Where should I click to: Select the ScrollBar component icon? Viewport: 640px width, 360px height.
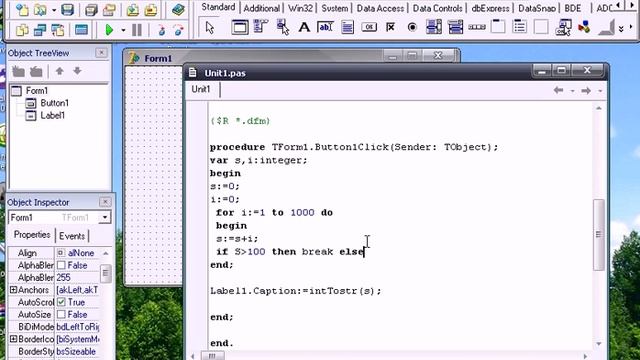[477, 27]
